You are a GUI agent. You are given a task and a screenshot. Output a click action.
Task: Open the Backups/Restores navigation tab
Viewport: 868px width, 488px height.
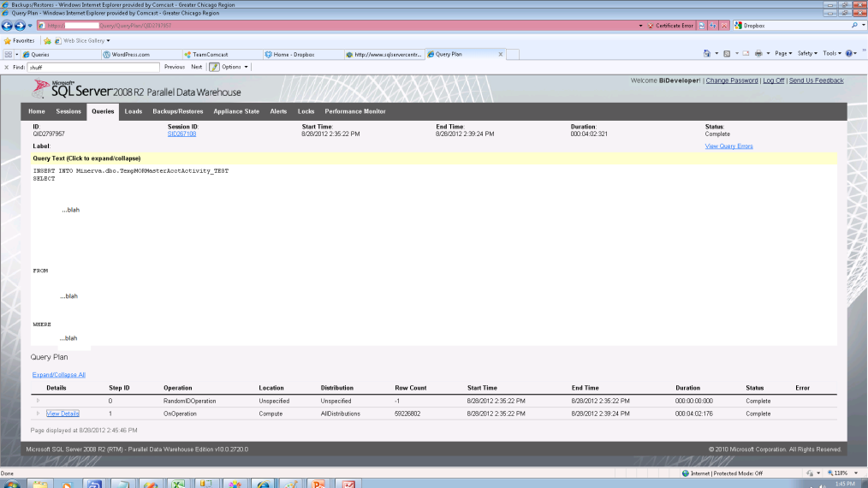[x=178, y=111]
